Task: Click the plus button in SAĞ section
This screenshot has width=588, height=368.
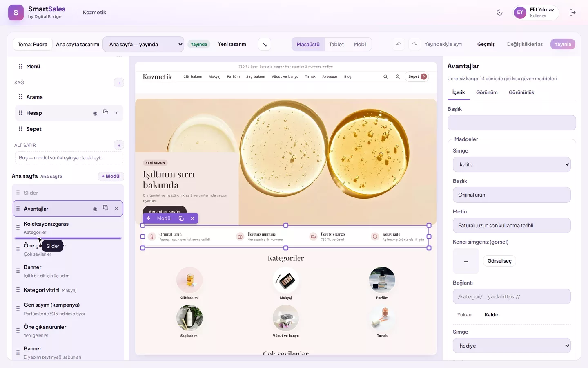Action: pyautogui.click(x=119, y=83)
